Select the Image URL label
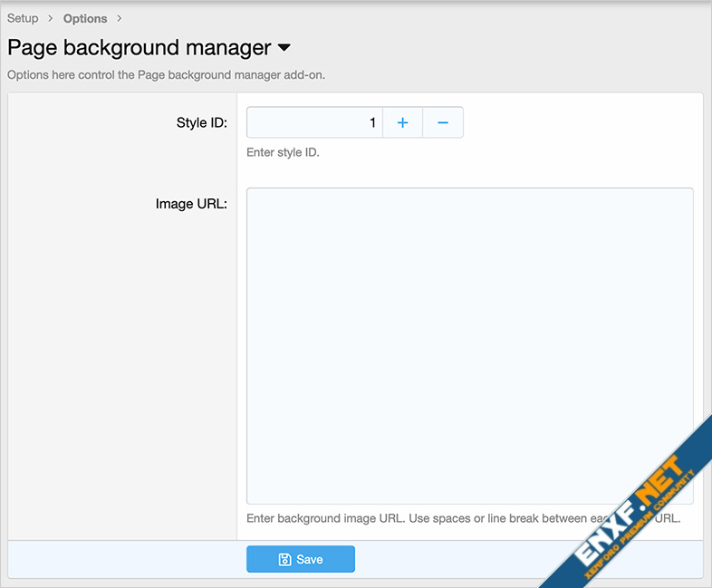 click(x=191, y=204)
